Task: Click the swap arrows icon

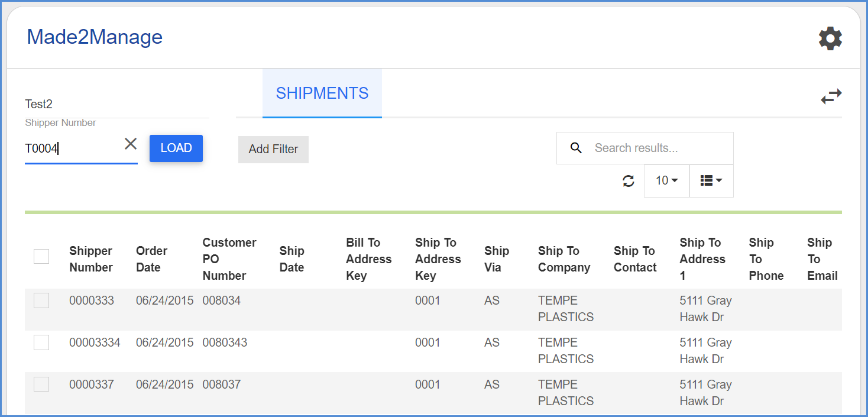Action: (831, 96)
